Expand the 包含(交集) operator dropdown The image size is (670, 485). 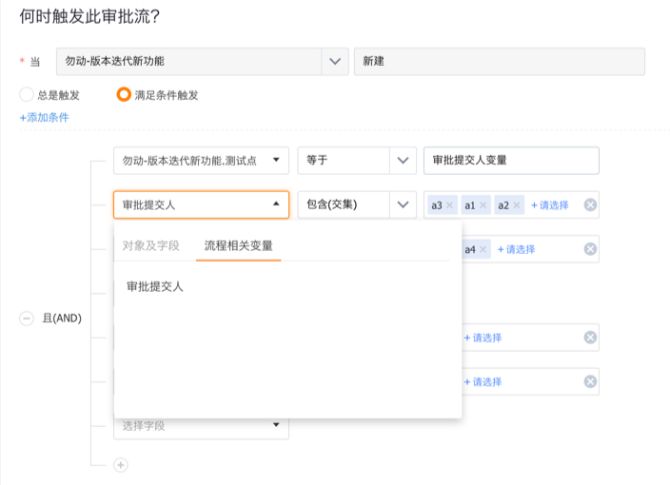[403, 205]
